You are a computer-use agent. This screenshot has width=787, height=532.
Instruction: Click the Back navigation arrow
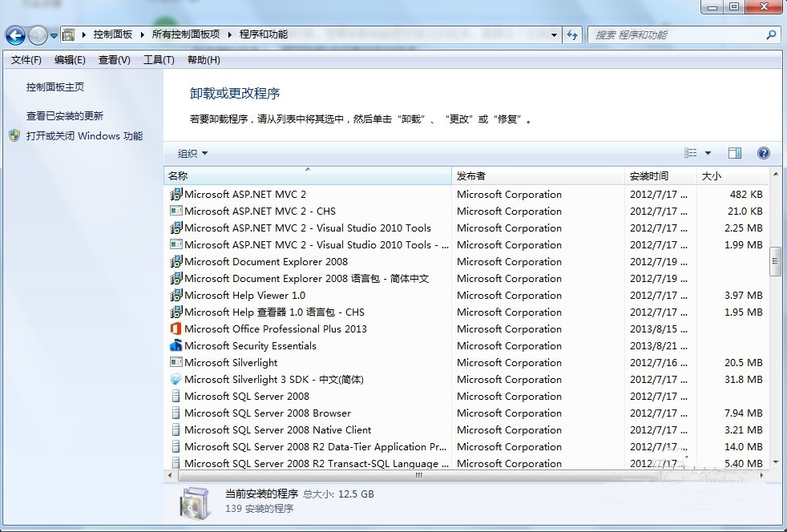click(x=14, y=34)
